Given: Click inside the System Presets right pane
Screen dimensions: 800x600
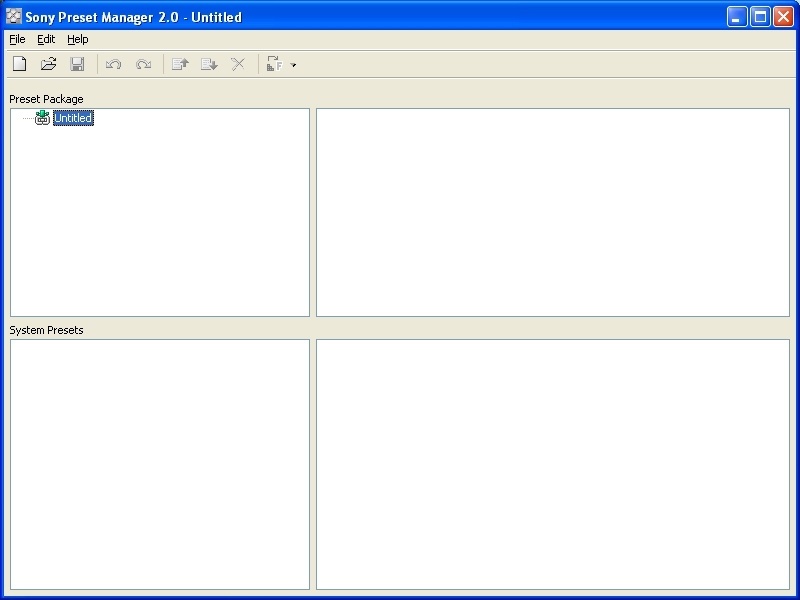Looking at the screenshot, I should [x=552, y=464].
